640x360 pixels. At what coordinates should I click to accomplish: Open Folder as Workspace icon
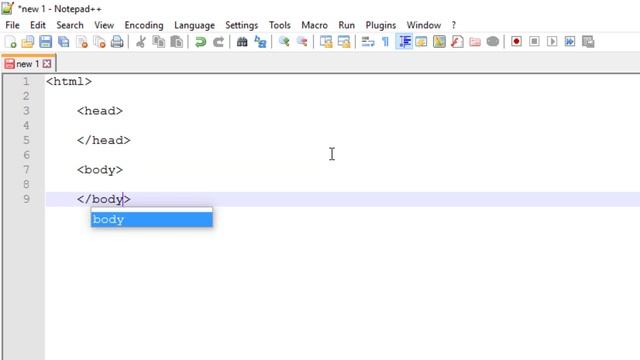pyautogui.click(x=475, y=42)
